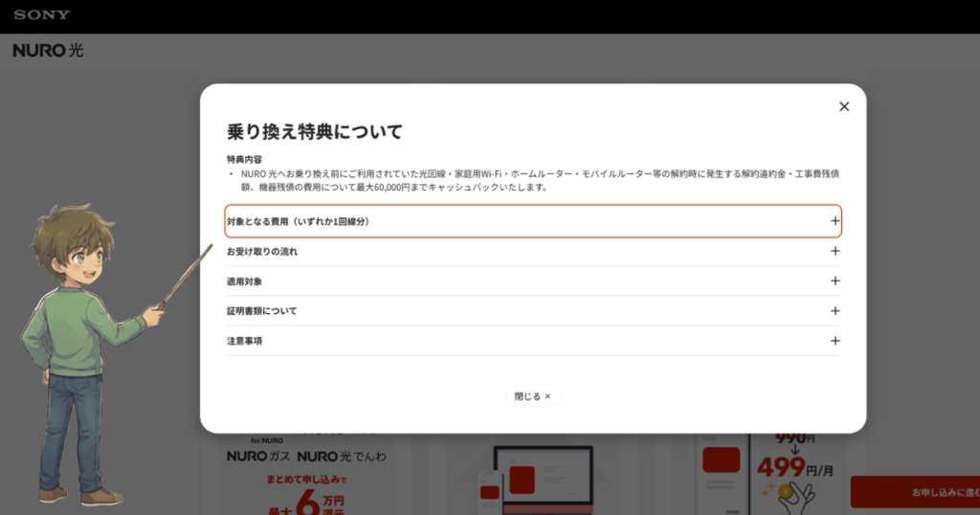Screen dimensions: 980x515
Task: Expand the 証明書類について section
Action: click(533, 310)
